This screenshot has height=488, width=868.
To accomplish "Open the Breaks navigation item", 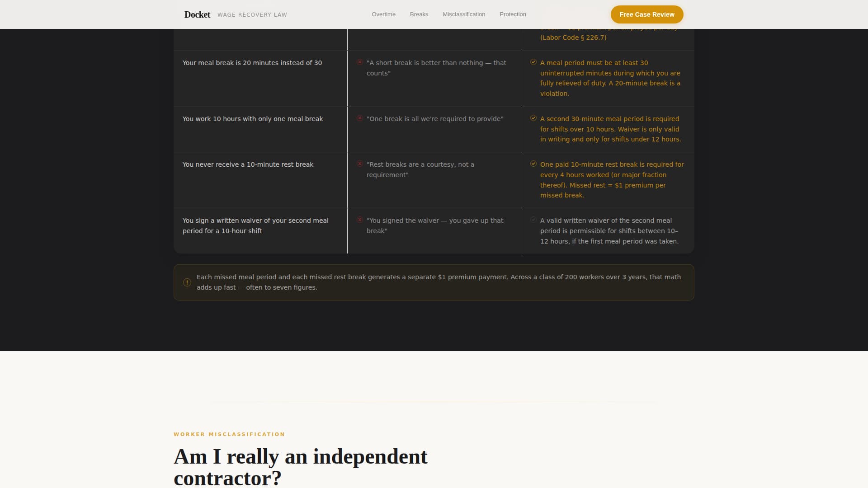I will 419,14.
